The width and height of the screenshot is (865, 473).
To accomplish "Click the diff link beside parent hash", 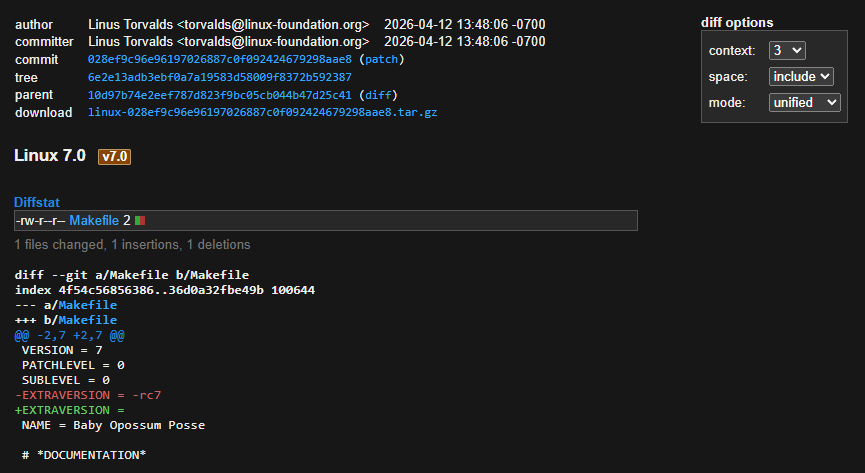I will pyautogui.click(x=380, y=95).
